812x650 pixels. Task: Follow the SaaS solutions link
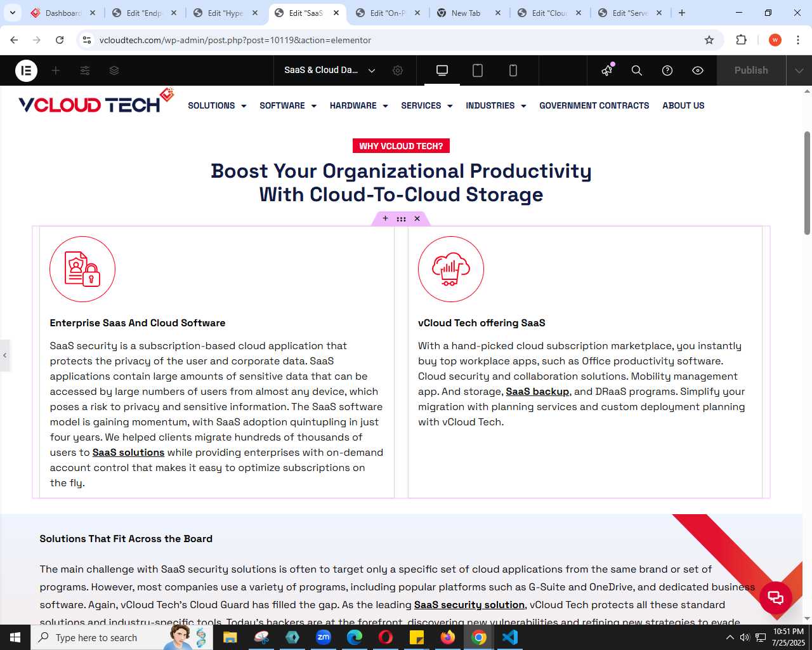point(128,453)
